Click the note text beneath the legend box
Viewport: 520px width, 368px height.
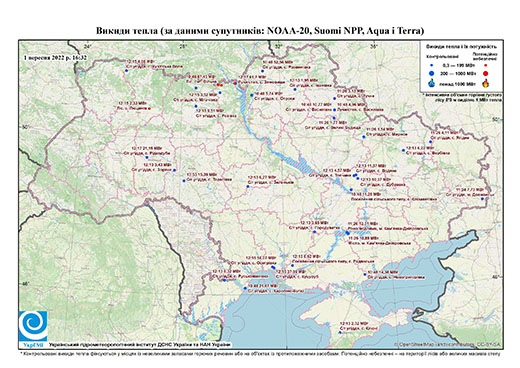tap(463, 97)
